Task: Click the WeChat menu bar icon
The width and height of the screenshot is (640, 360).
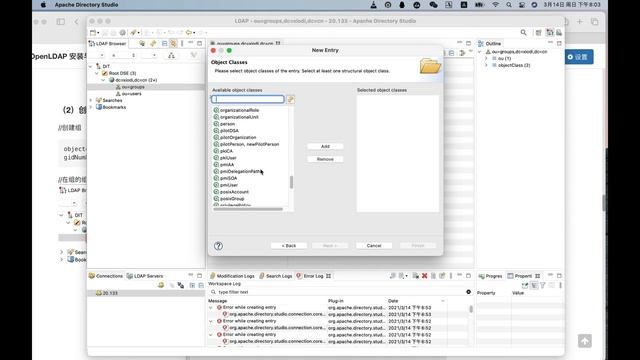Action: (x=433, y=5)
